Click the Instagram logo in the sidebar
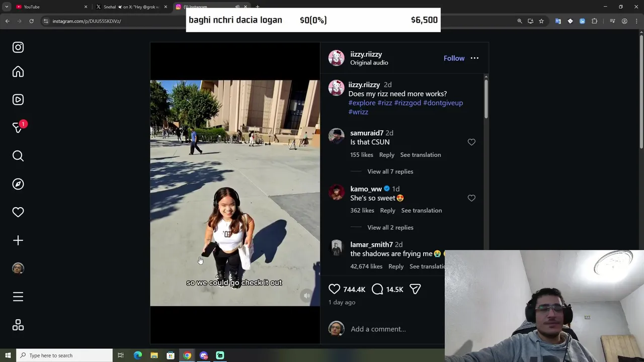Viewport: 644px width, 362px height. (18, 47)
